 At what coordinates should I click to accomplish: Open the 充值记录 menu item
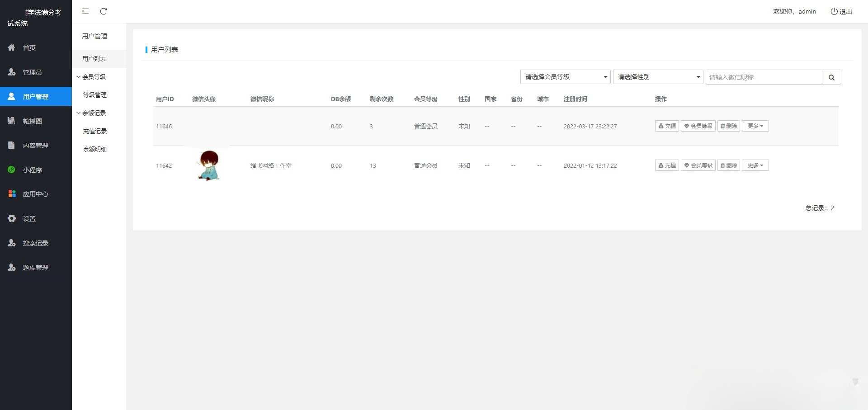[94, 131]
